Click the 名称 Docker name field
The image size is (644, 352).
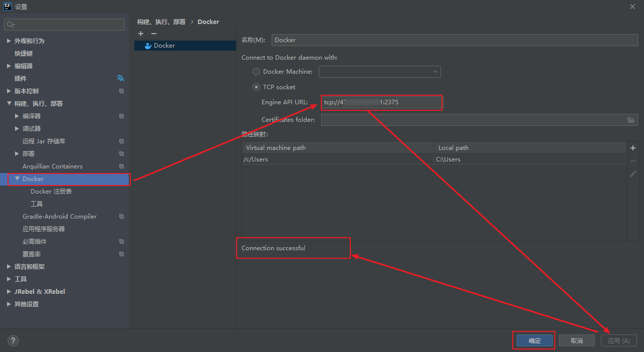[x=454, y=40]
